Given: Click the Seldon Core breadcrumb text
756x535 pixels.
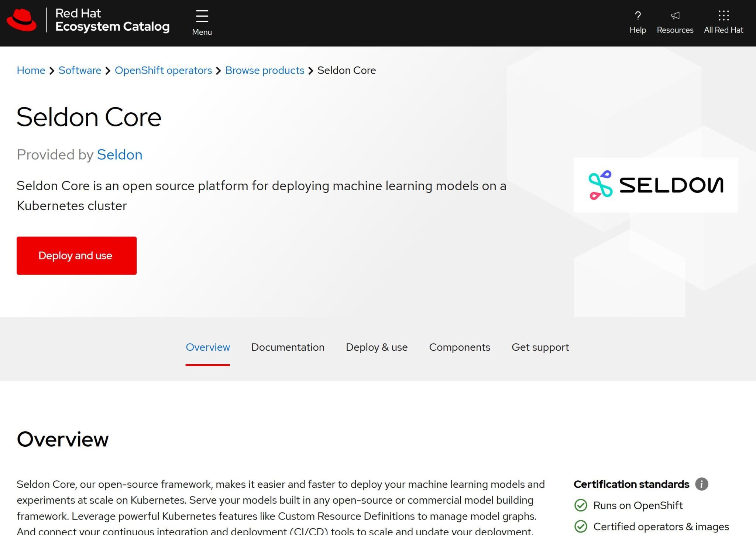Looking at the screenshot, I should (x=347, y=70).
